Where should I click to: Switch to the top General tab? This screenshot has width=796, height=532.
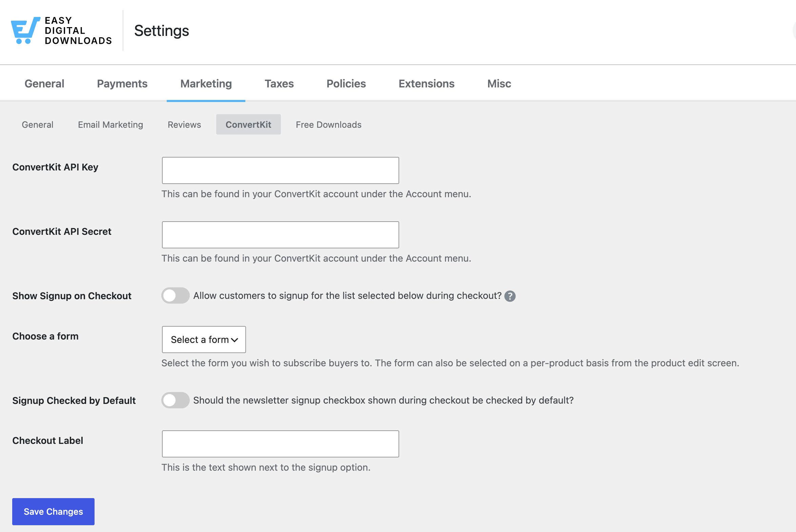(44, 83)
